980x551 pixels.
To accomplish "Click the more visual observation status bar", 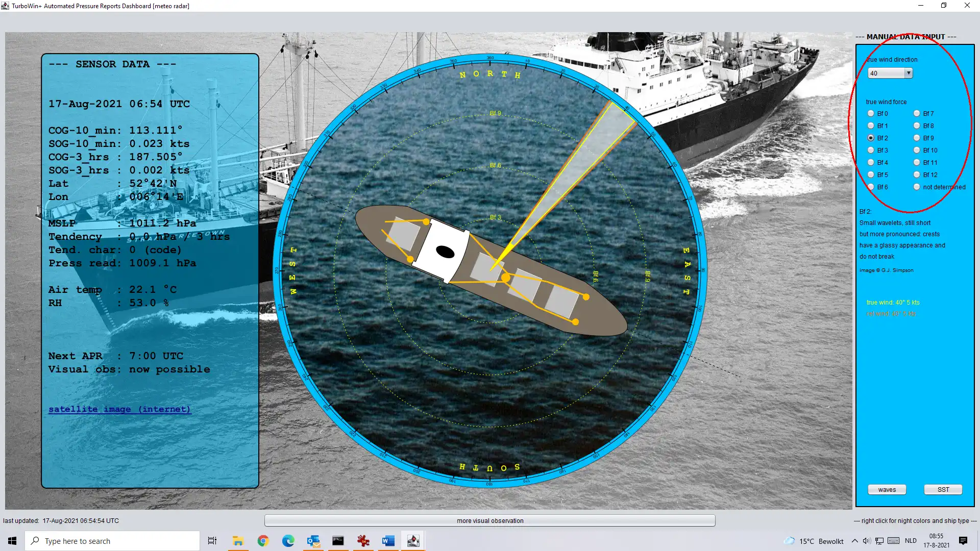I will (x=490, y=520).
